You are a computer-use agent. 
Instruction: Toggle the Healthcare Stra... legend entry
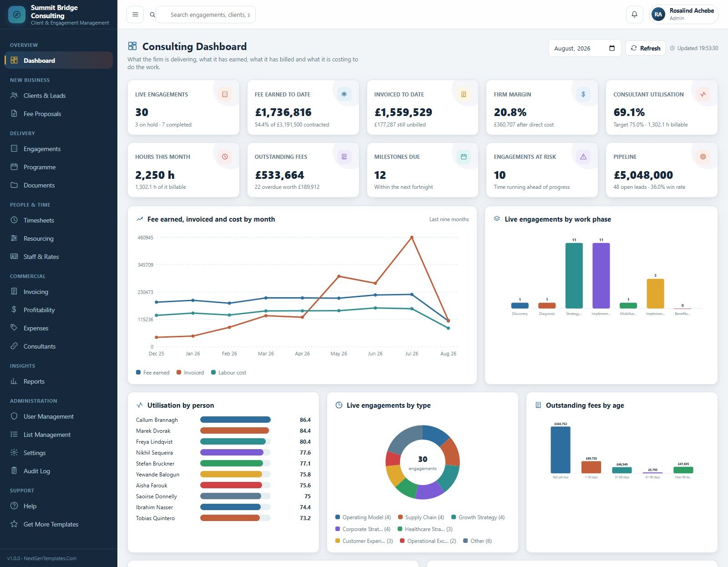point(425,529)
